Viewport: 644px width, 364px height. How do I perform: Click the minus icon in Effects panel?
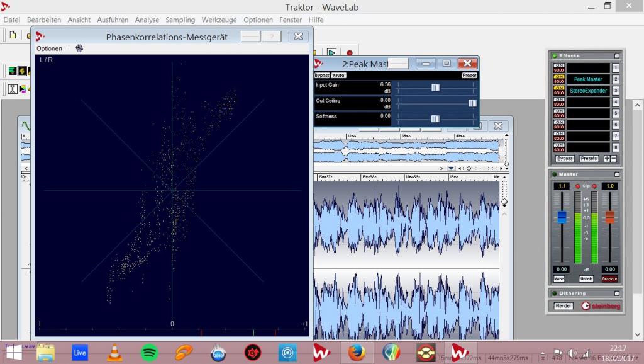pos(614,159)
